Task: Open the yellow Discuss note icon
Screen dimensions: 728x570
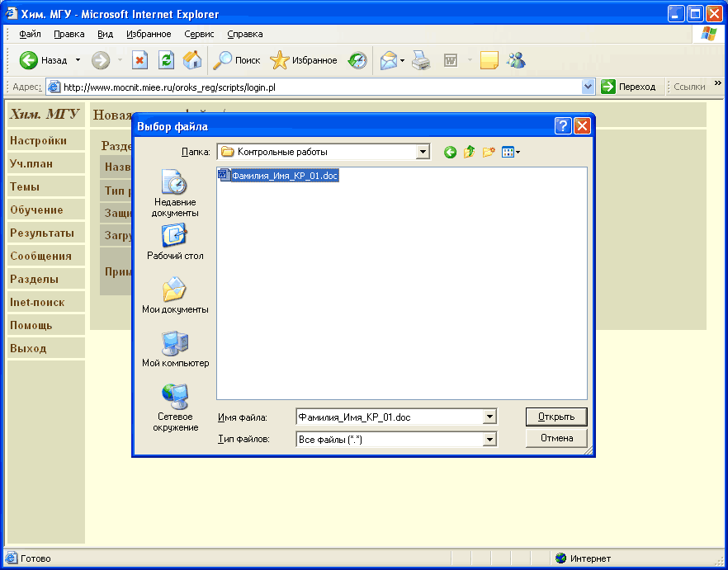Action: (x=489, y=60)
